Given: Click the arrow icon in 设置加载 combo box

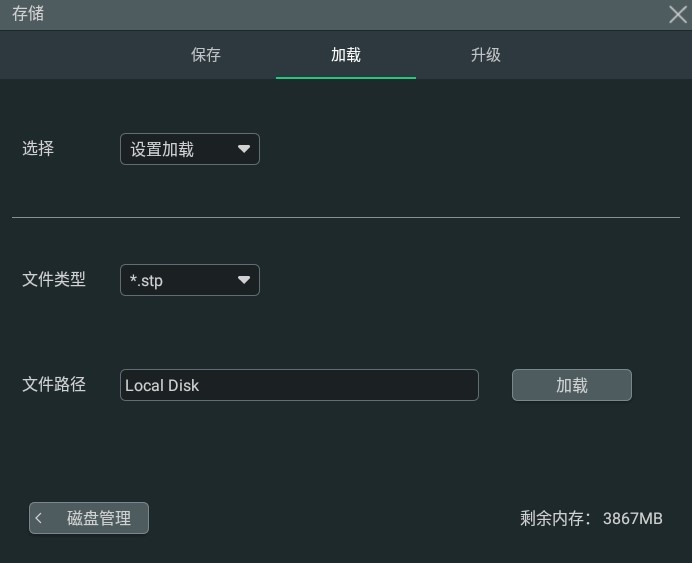Looking at the screenshot, I should (x=244, y=149).
